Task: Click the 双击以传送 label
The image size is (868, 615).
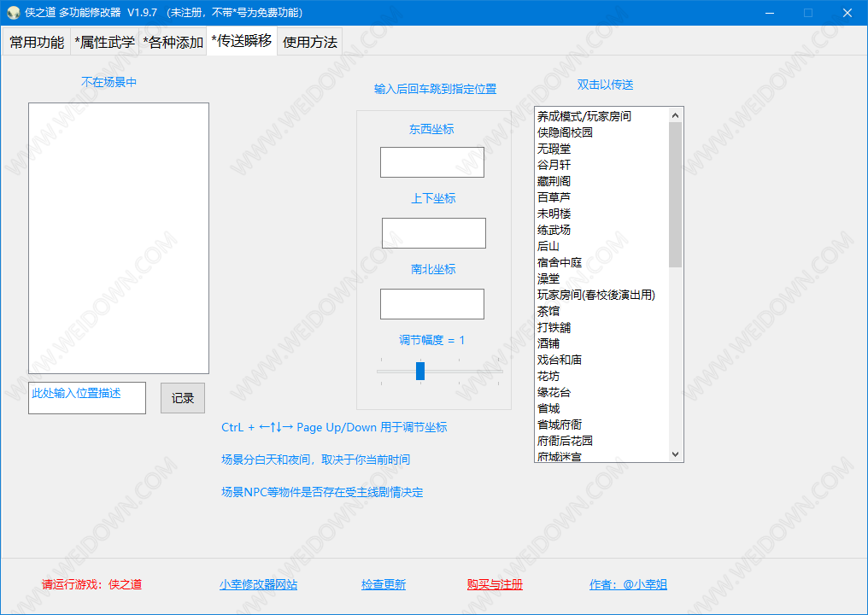Action: [x=605, y=85]
